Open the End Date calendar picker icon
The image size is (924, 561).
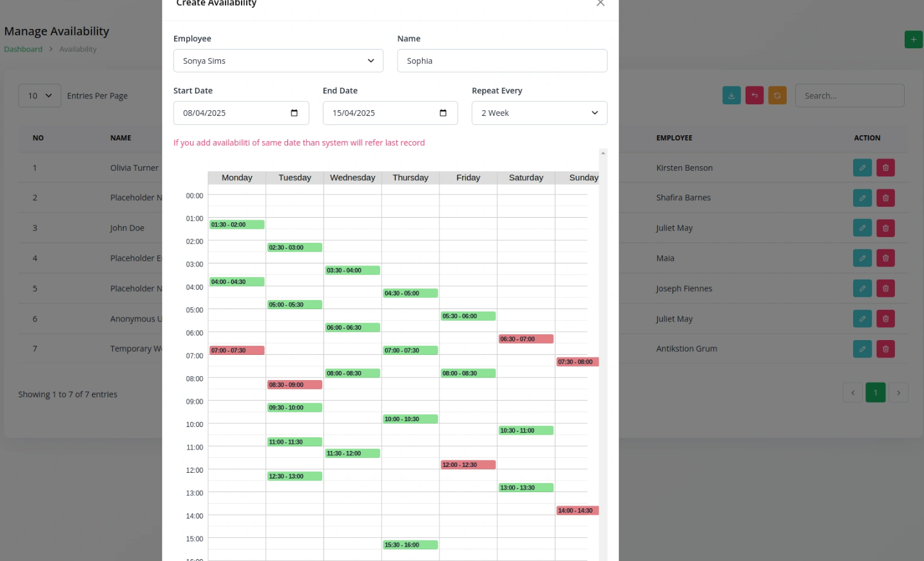[443, 113]
